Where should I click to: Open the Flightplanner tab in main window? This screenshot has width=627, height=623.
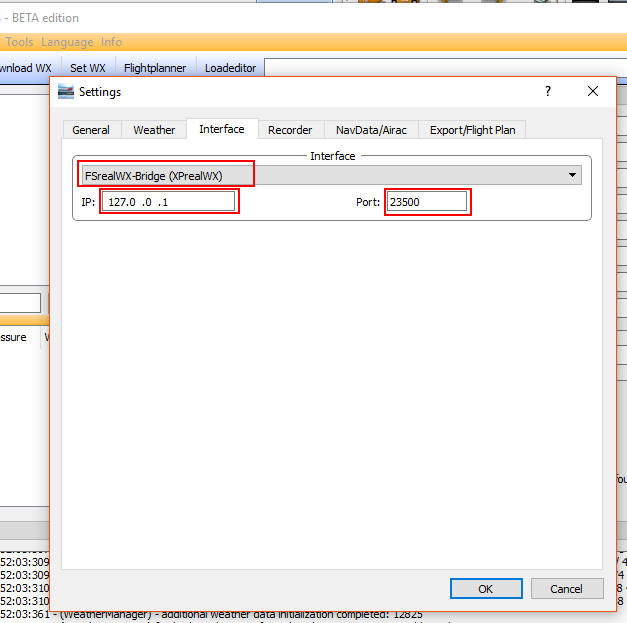coord(155,68)
